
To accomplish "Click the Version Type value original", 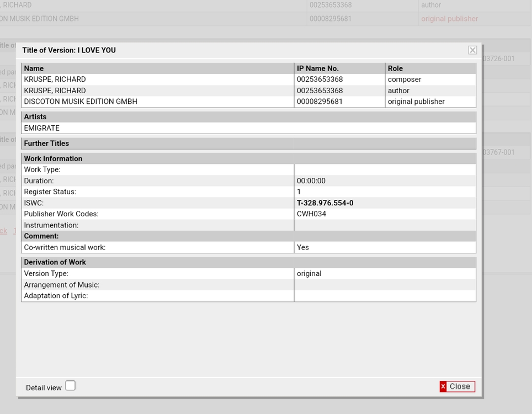I will [x=309, y=273].
